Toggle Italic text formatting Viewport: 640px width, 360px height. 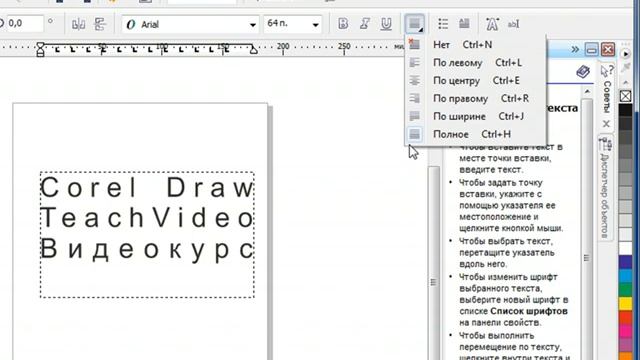[364, 24]
